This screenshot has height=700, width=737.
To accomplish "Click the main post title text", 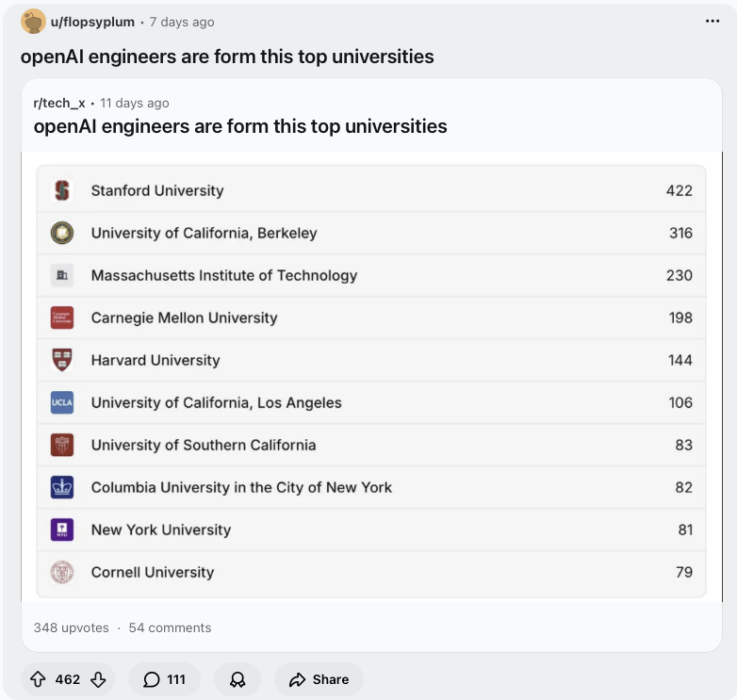I will 227,57.
